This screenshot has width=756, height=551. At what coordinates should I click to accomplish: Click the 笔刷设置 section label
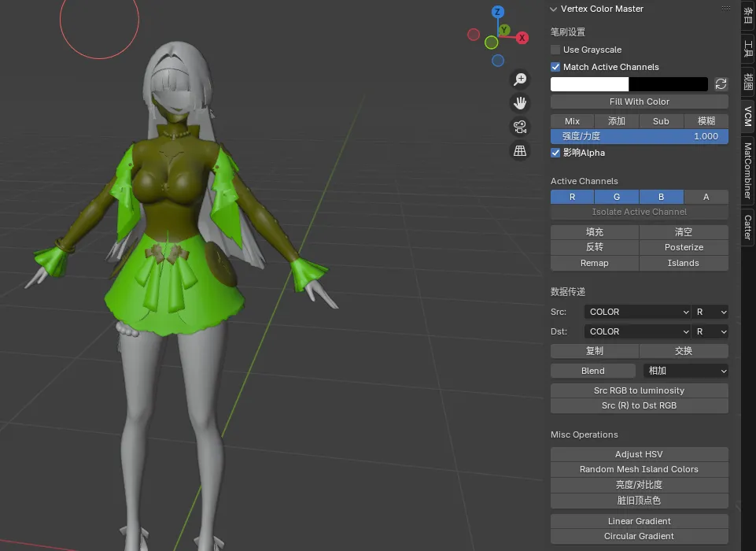pos(568,32)
